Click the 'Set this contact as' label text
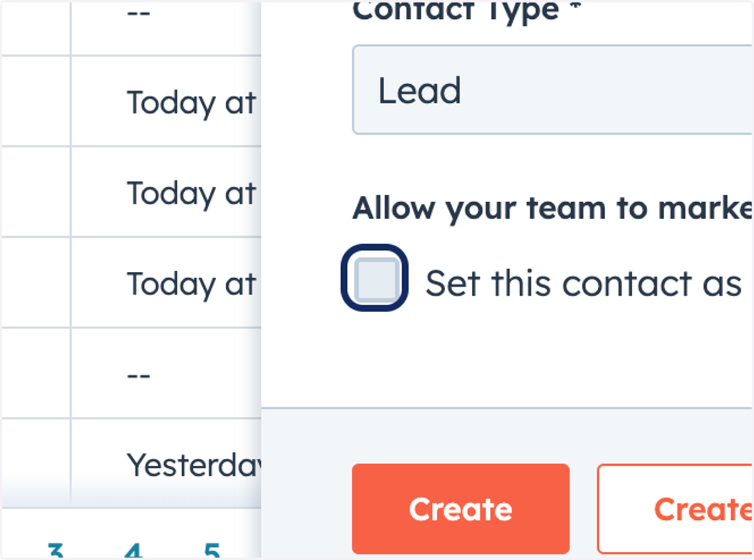The width and height of the screenshot is (754, 560). [584, 283]
